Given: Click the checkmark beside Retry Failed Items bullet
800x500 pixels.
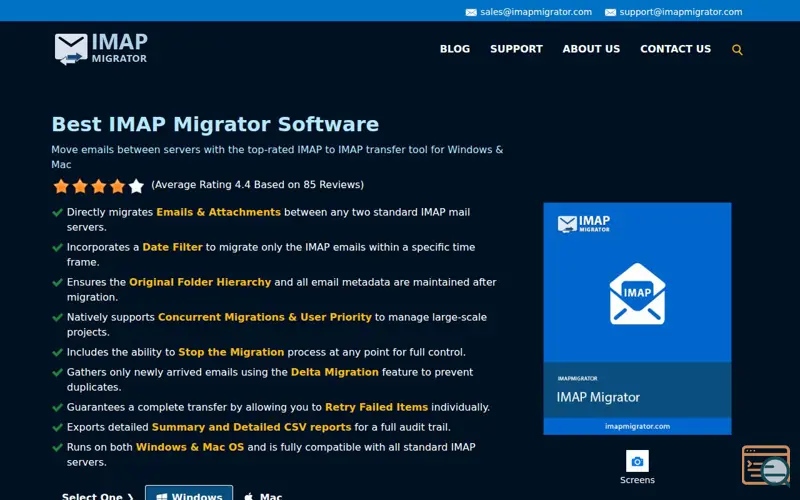Looking at the screenshot, I should point(58,407).
